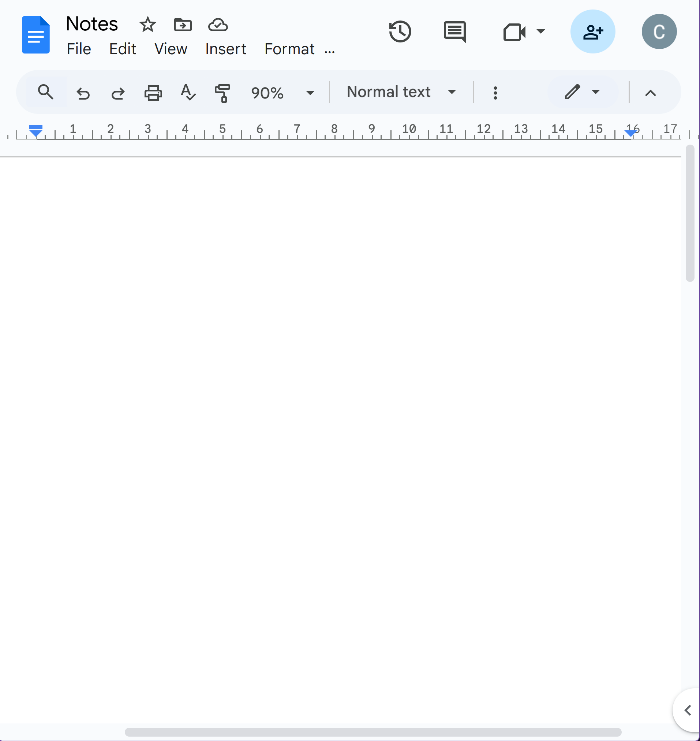Open the Insert menu
Viewport: 700px width, 741px height.
(x=225, y=49)
